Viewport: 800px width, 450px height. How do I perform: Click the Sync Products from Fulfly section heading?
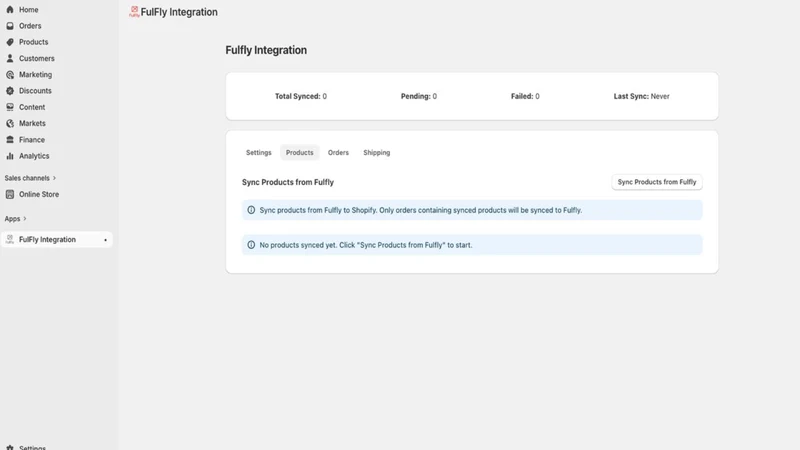point(288,182)
